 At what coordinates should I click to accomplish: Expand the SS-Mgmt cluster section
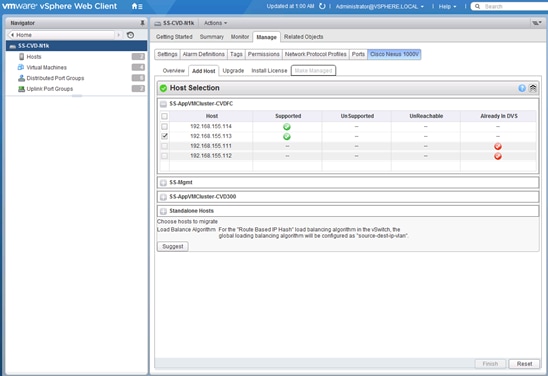[x=163, y=182]
